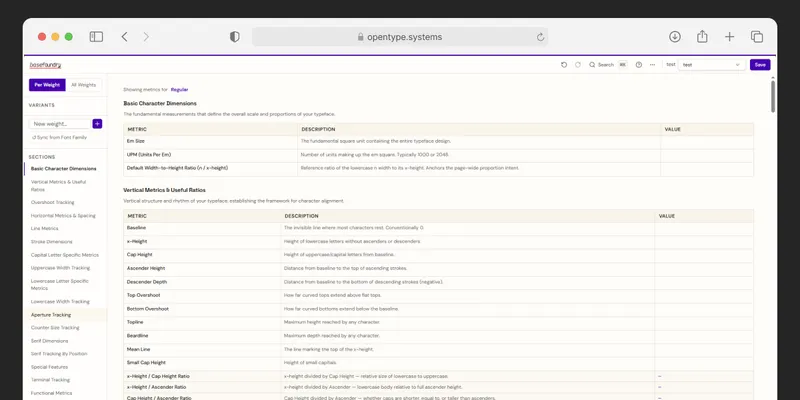Screen dimensions: 800x400
Task: Open the help question mark icon
Action: coord(639,65)
